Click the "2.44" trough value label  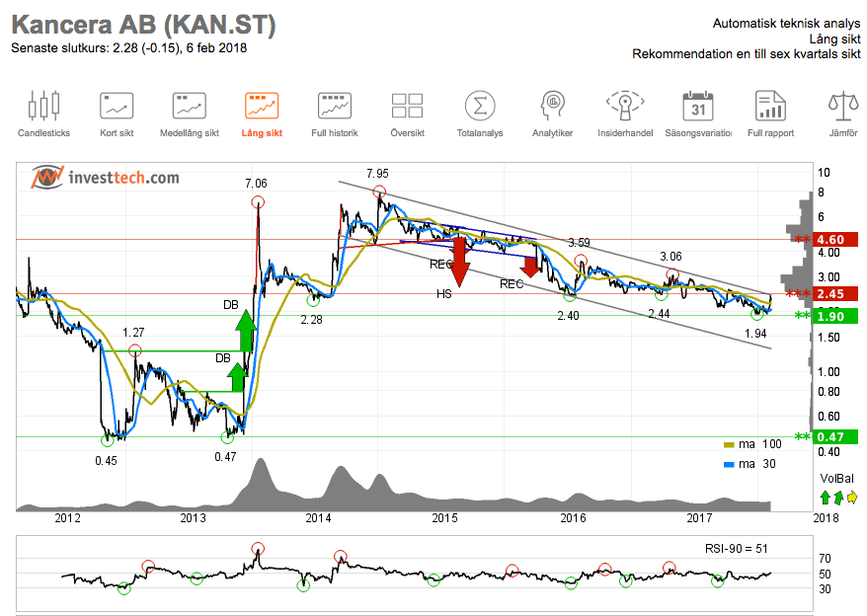click(x=659, y=314)
